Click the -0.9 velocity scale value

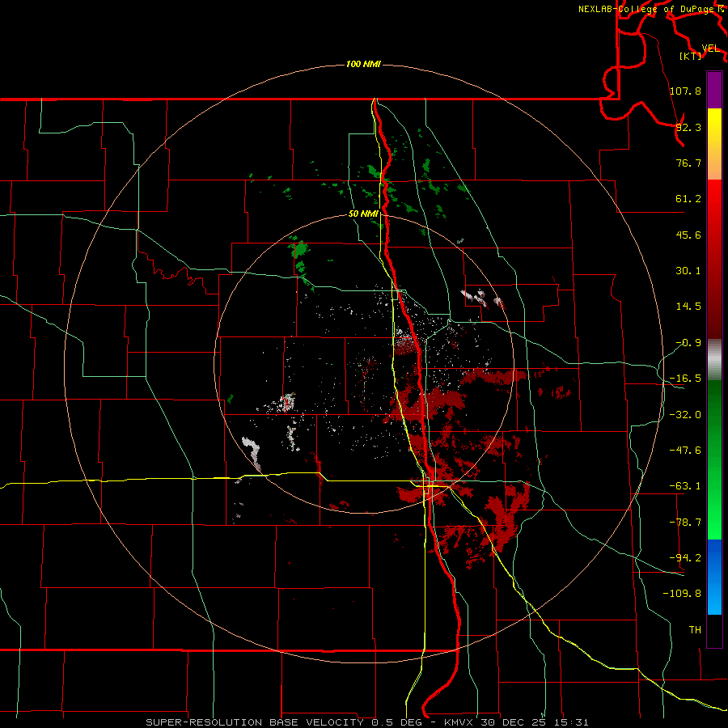[688, 343]
